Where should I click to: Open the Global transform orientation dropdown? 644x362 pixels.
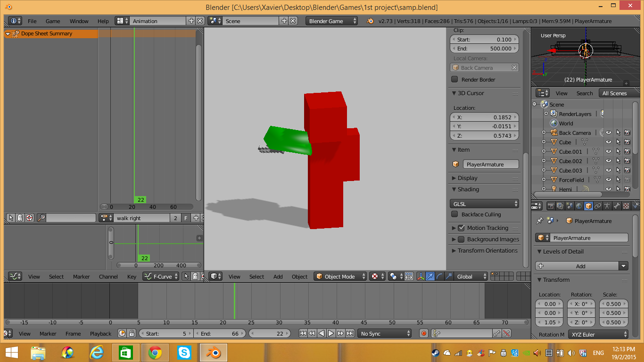pyautogui.click(x=471, y=276)
